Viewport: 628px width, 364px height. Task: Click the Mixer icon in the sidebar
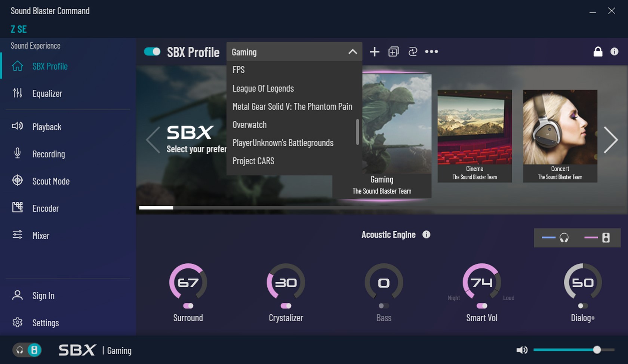[x=18, y=235]
